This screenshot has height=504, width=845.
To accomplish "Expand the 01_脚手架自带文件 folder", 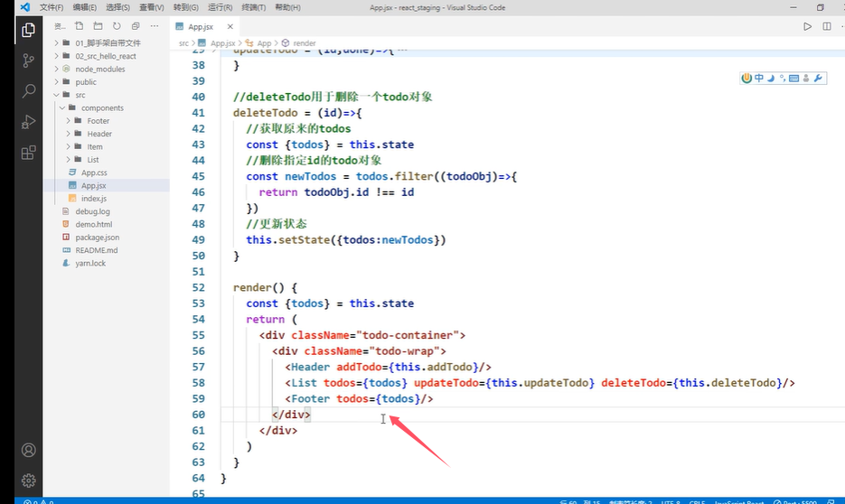I will pyautogui.click(x=108, y=43).
